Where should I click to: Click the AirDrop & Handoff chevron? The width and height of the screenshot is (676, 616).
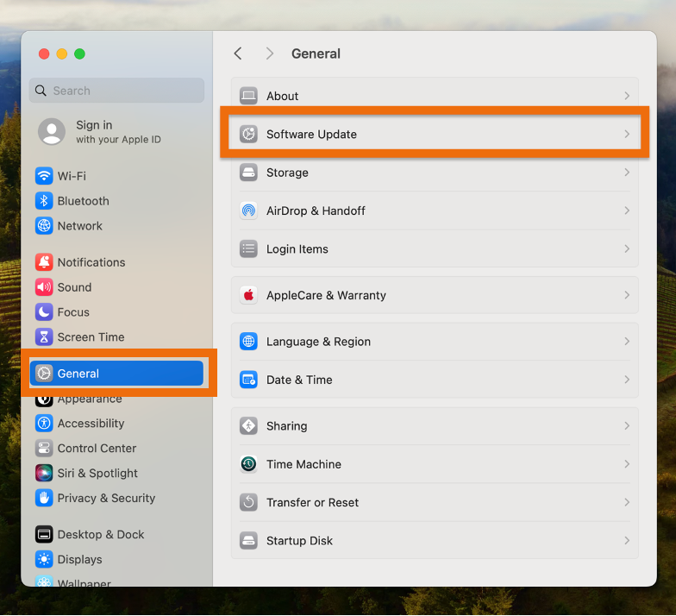click(627, 211)
